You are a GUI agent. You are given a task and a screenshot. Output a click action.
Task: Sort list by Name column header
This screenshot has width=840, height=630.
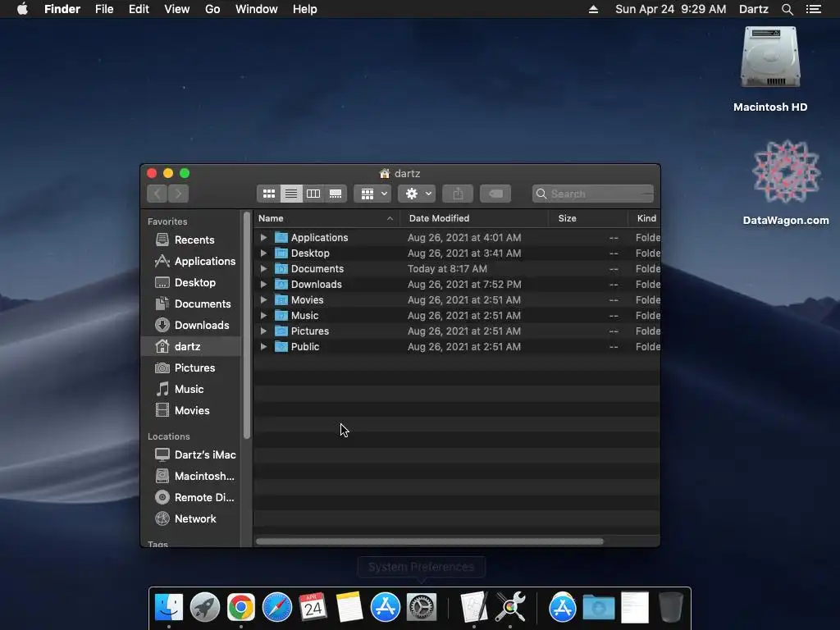coord(326,218)
